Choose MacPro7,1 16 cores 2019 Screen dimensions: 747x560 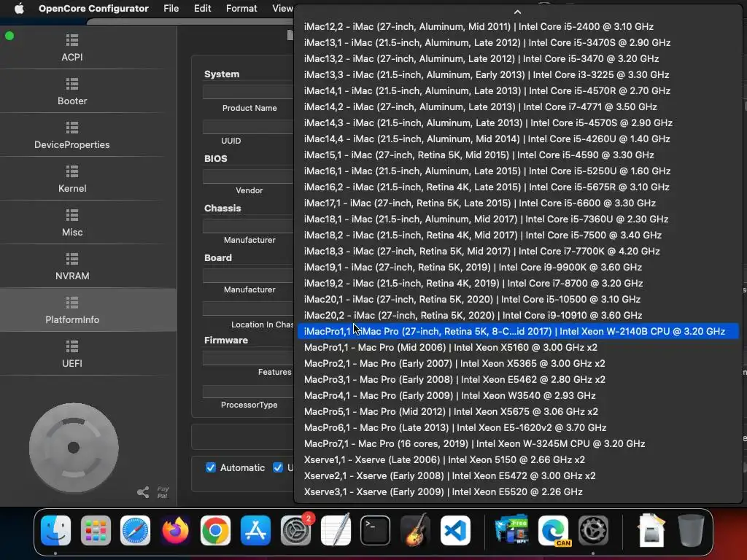(518, 443)
